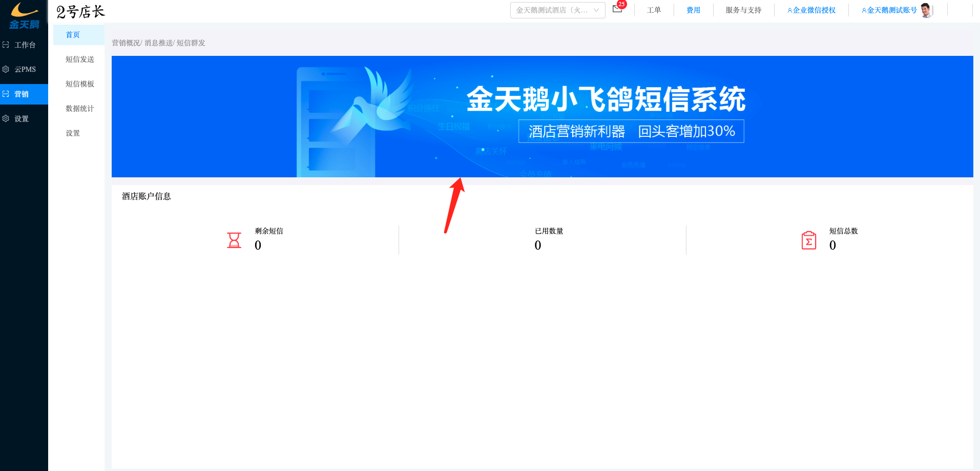Open the 工单 header link
This screenshot has width=980, height=471.
(654, 10)
